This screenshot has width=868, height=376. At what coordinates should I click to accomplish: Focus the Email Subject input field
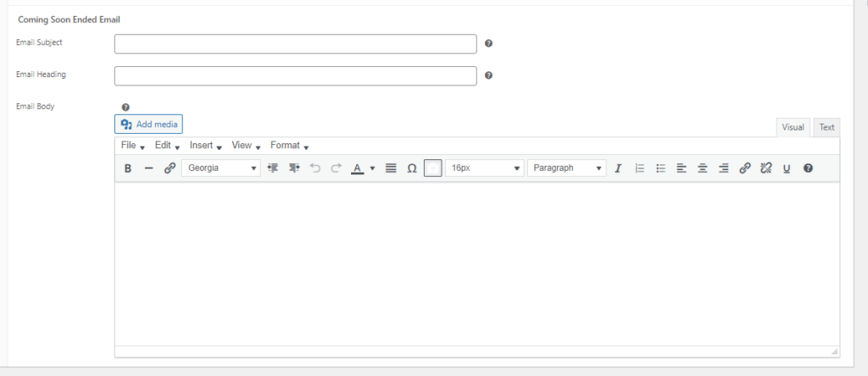296,44
